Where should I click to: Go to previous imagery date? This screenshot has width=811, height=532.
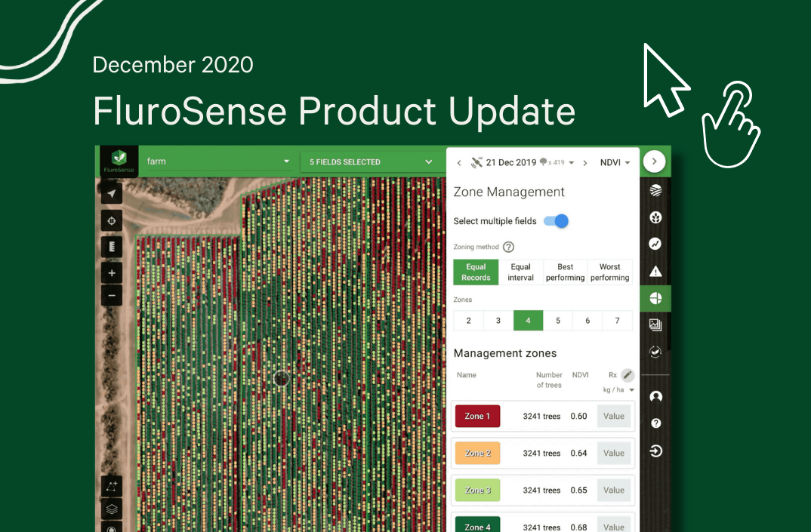(459, 163)
